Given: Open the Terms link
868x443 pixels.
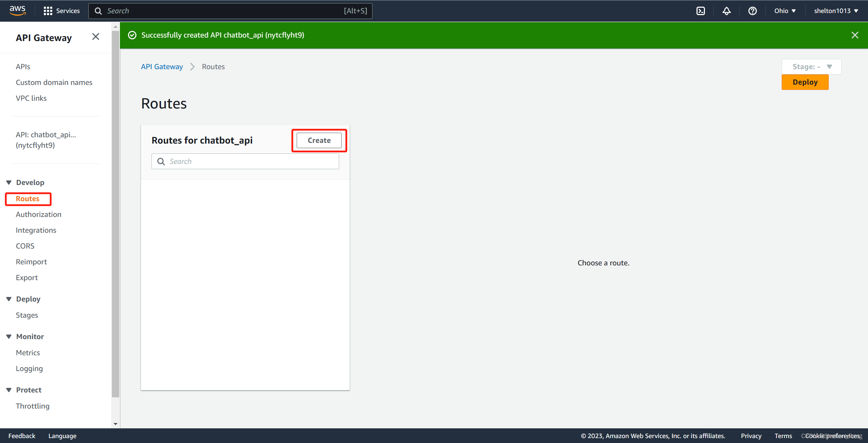Looking at the screenshot, I should tap(783, 436).
